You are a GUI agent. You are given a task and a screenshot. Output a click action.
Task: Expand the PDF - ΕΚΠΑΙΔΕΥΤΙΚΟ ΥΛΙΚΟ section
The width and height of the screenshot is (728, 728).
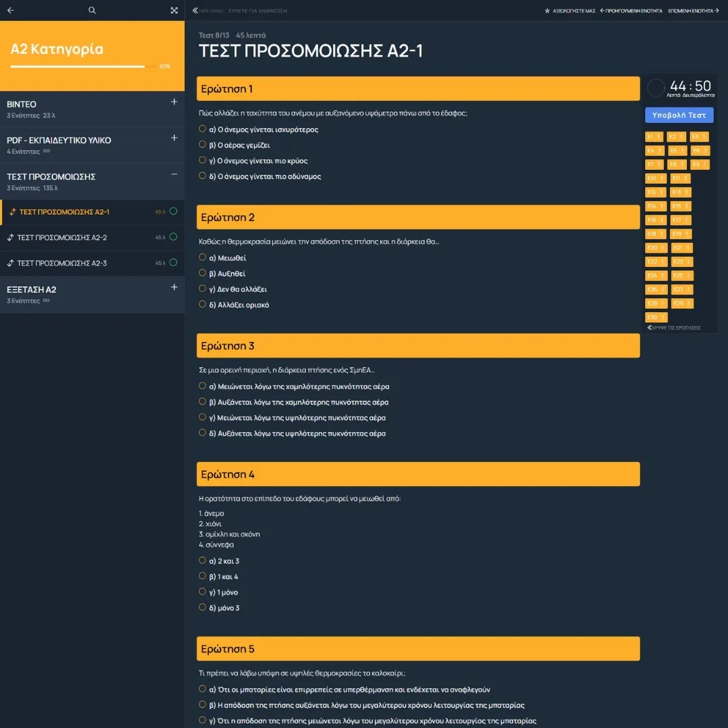174,138
